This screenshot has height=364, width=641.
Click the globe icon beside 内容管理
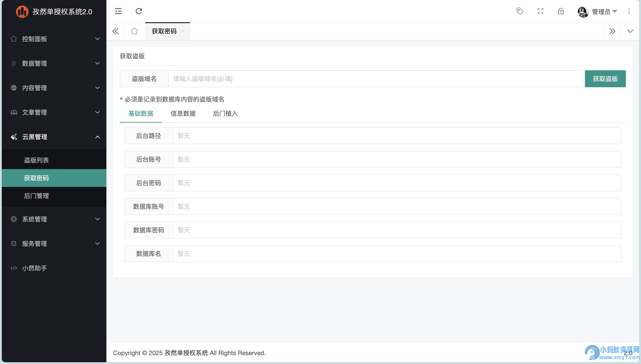(14, 88)
